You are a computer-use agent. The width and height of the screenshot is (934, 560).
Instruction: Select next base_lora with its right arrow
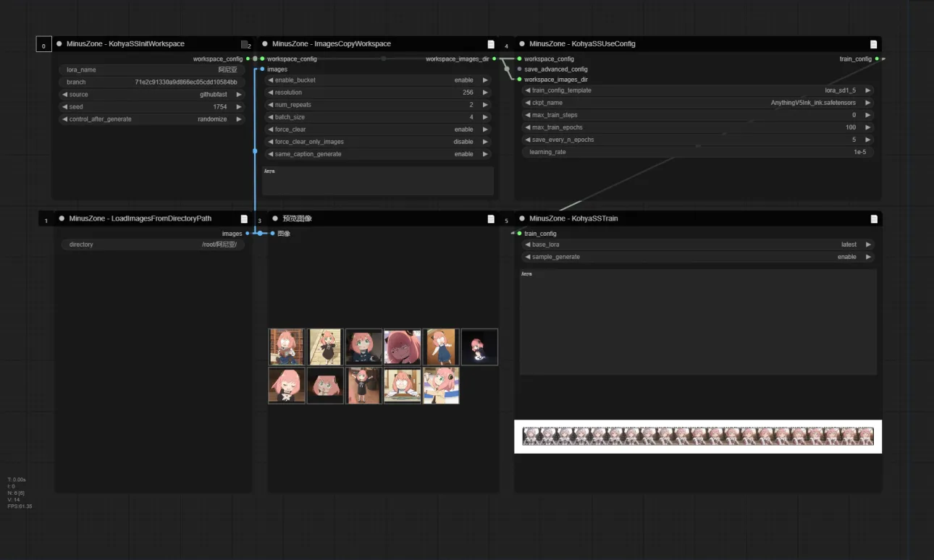(867, 245)
